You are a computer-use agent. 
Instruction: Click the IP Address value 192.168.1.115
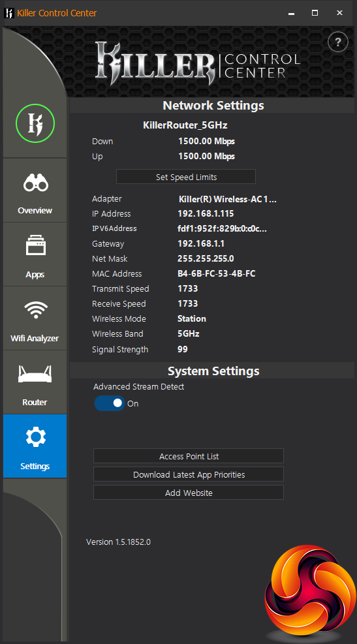pos(206,213)
